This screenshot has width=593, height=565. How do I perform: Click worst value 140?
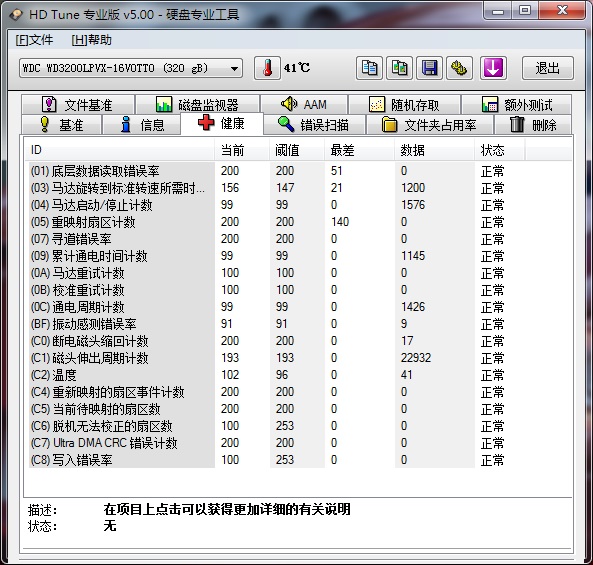coord(340,222)
